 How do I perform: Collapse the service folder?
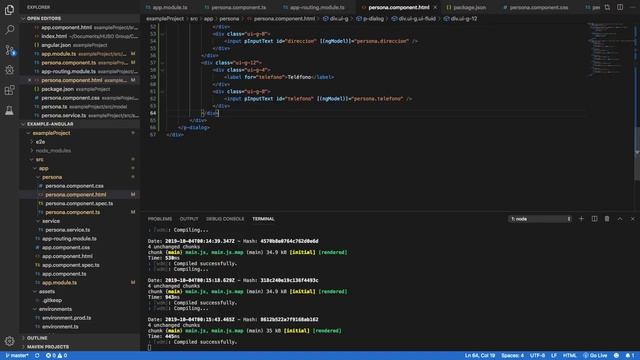point(51,221)
